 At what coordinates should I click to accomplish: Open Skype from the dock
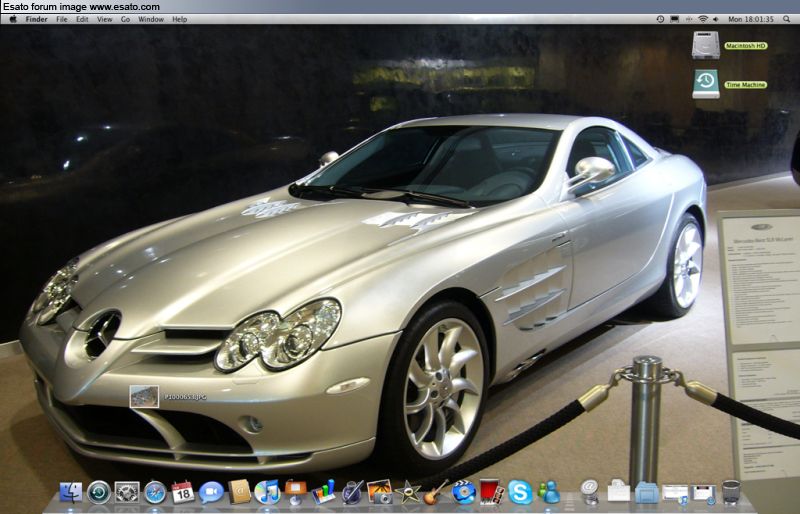click(x=520, y=493)
